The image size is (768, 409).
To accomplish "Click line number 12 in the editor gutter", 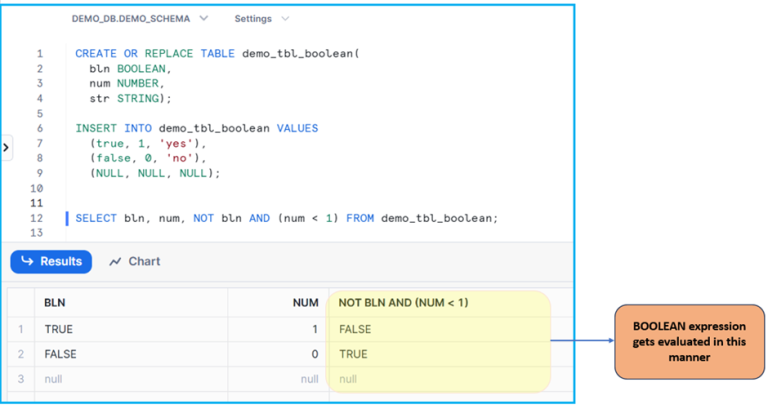I will (36, 218).
